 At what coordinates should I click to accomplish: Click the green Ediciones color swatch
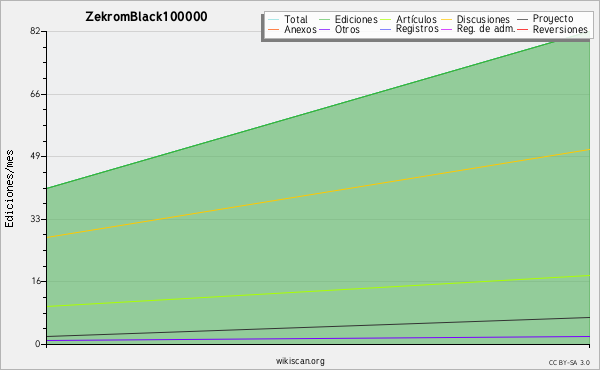click(x=324, y=20)
